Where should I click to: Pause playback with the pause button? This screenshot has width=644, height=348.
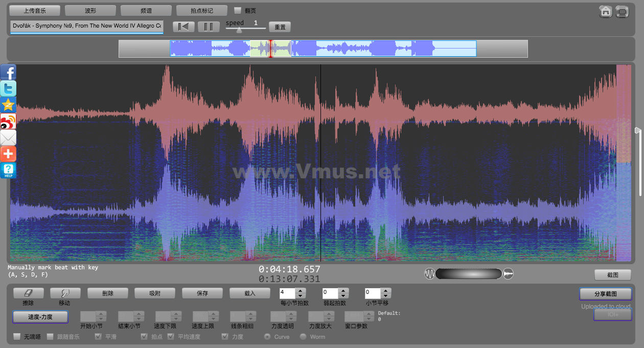(x=209, y=27)
